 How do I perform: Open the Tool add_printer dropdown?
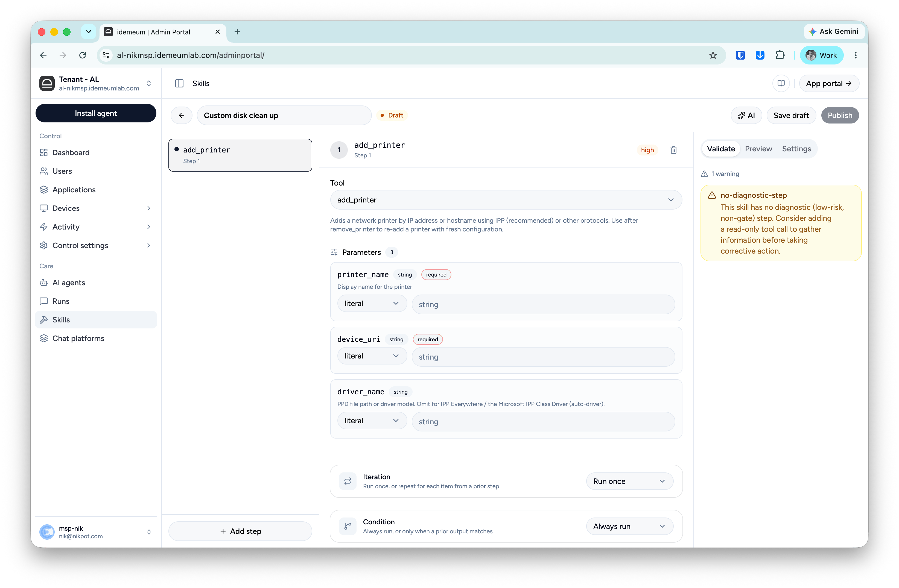tap(506, 200)
